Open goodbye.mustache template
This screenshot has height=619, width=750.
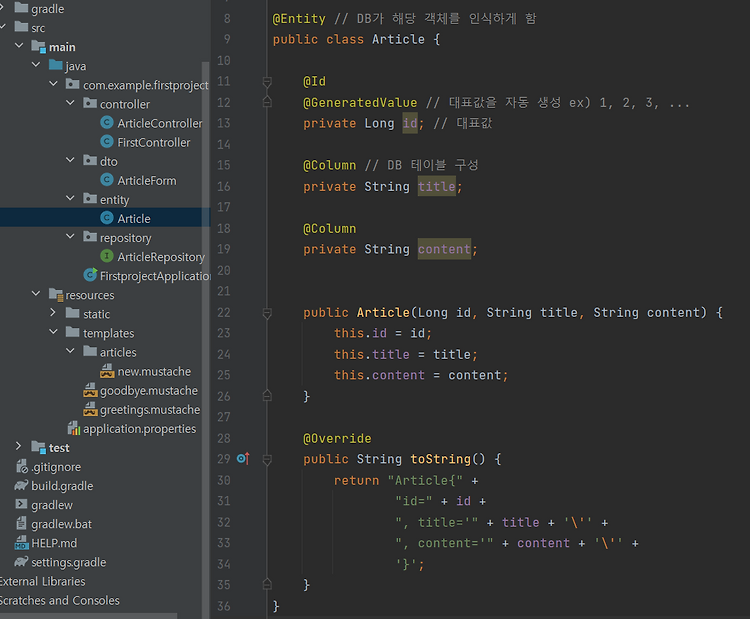(149, 391)
